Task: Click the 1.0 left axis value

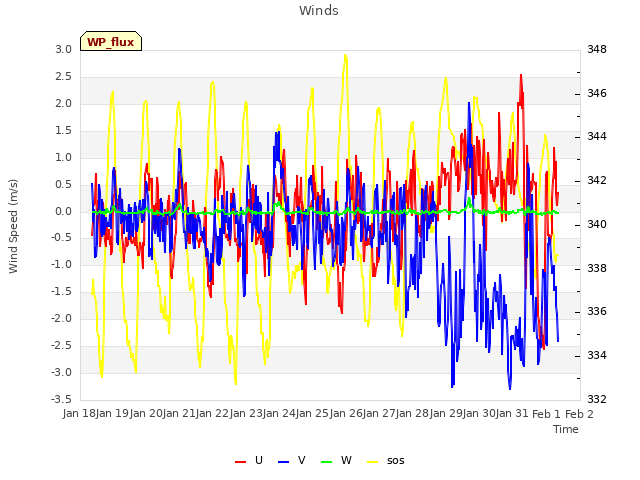Action: [x=64, y=158]
